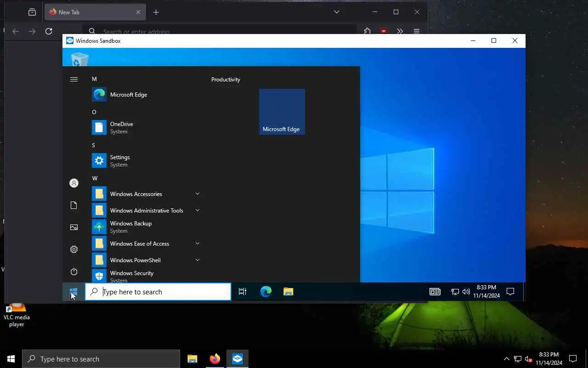Show more Firefox toolbar tools

(400, 31)
